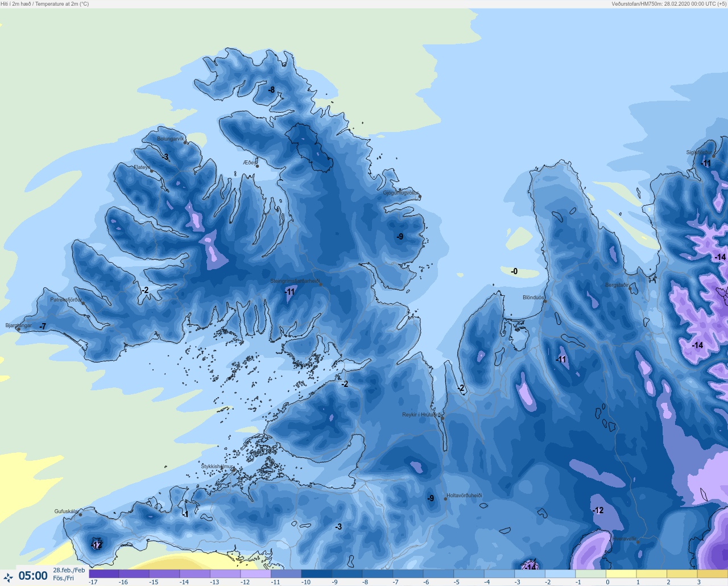
Task: Click the -11 value below Siglufjörður
Action: 706,163
